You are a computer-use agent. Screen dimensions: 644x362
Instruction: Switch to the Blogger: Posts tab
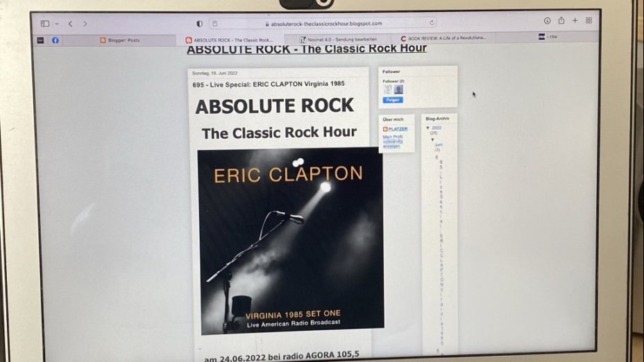pyautogui.click(x=119, y=40)
